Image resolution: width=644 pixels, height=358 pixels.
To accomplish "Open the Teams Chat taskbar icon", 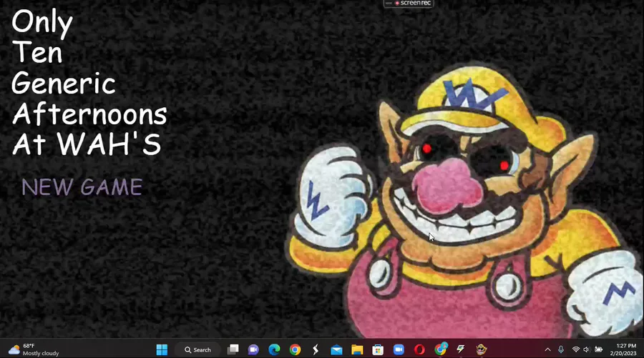I will 253,350.
